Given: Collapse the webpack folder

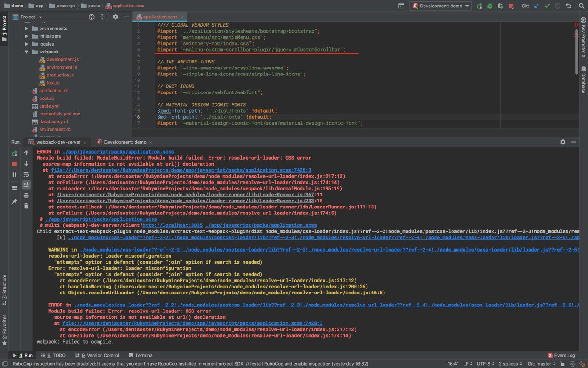Looking at the screenshot, I should tap(27, 52).
